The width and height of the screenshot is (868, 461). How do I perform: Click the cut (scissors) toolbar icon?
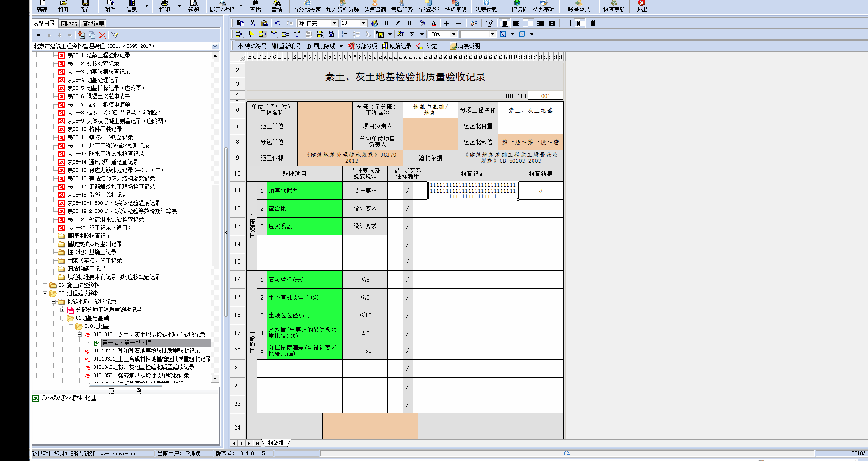[x=252, y=23]
